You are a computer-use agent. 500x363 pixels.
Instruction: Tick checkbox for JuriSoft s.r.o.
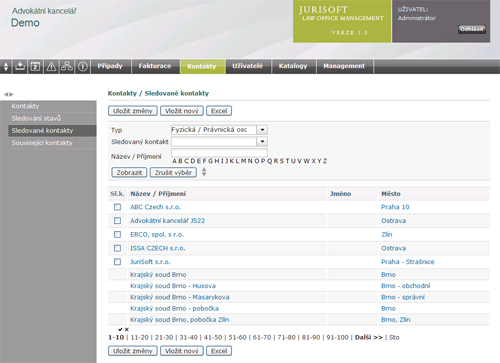pyautogui.click(x=117, y=262)
